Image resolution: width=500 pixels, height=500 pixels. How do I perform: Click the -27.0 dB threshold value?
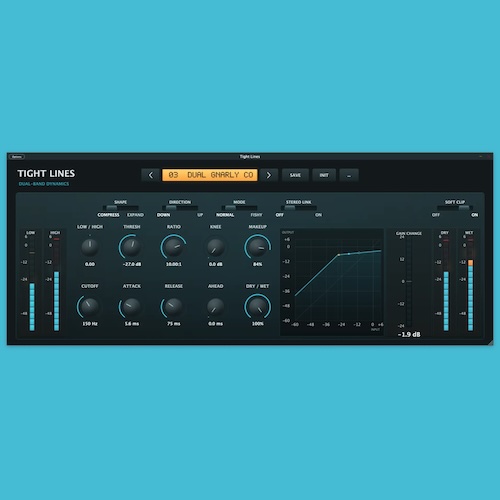pyautogui.click(x=132, y=264)
